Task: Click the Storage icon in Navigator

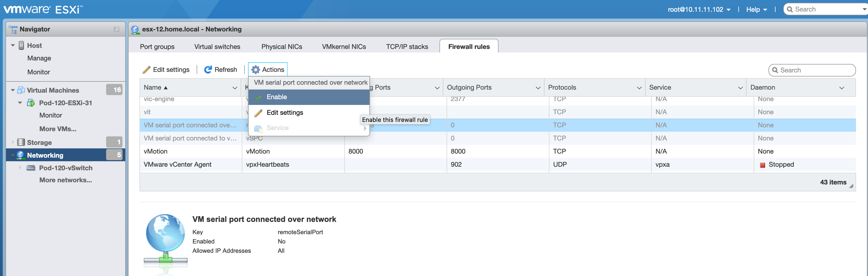Action: click(x=21, y=142)
